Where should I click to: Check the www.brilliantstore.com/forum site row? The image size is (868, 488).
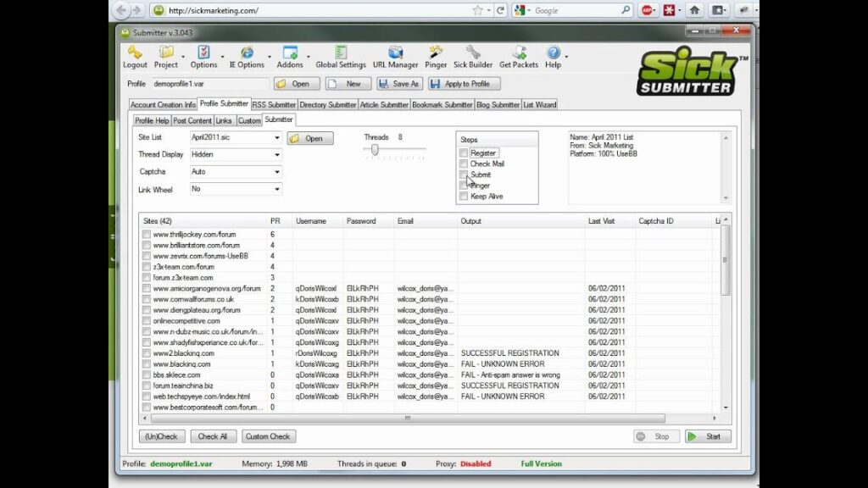(x=146, y=245)
